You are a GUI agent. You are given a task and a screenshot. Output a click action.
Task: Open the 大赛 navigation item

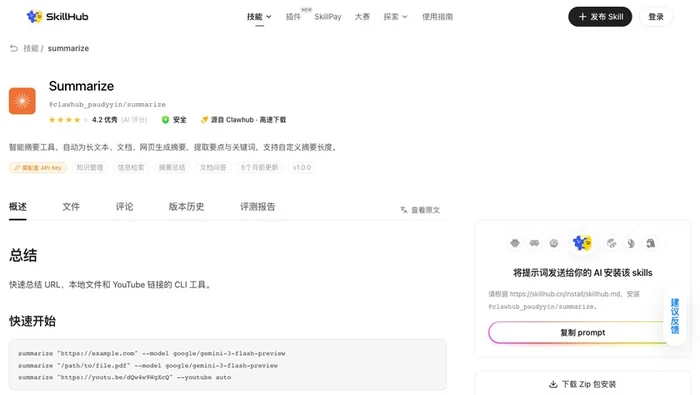click(x=362, y=17)
